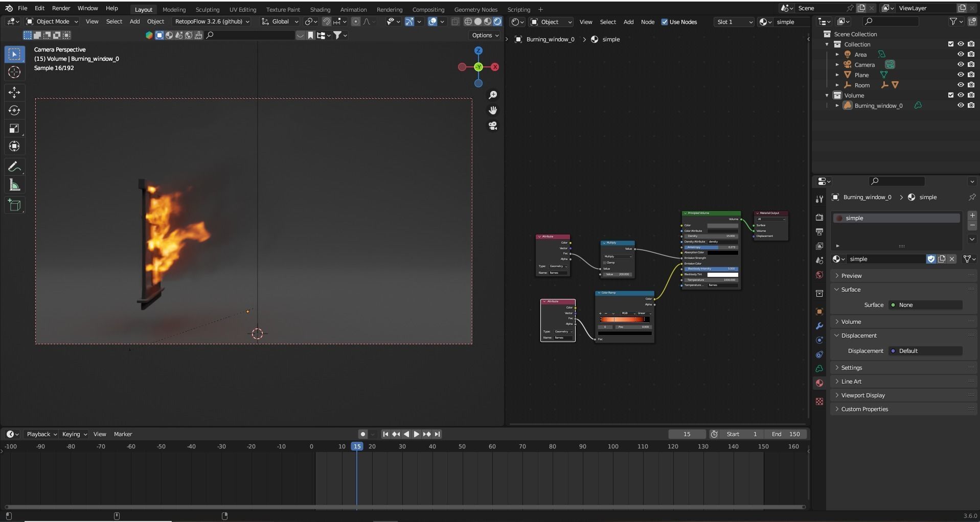Open the Slot 1 material slot dropdown
Viewport: 980px width, 522px height.
point(734,22)
